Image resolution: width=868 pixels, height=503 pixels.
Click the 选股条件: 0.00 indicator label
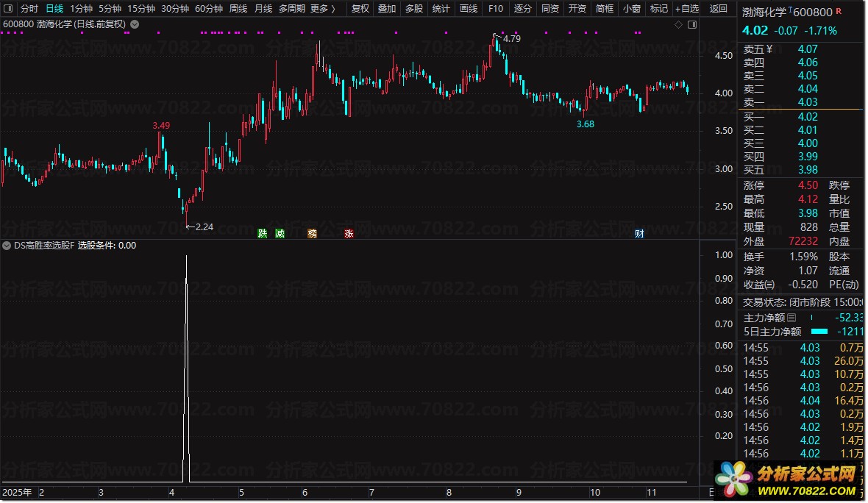coord(107,245)
